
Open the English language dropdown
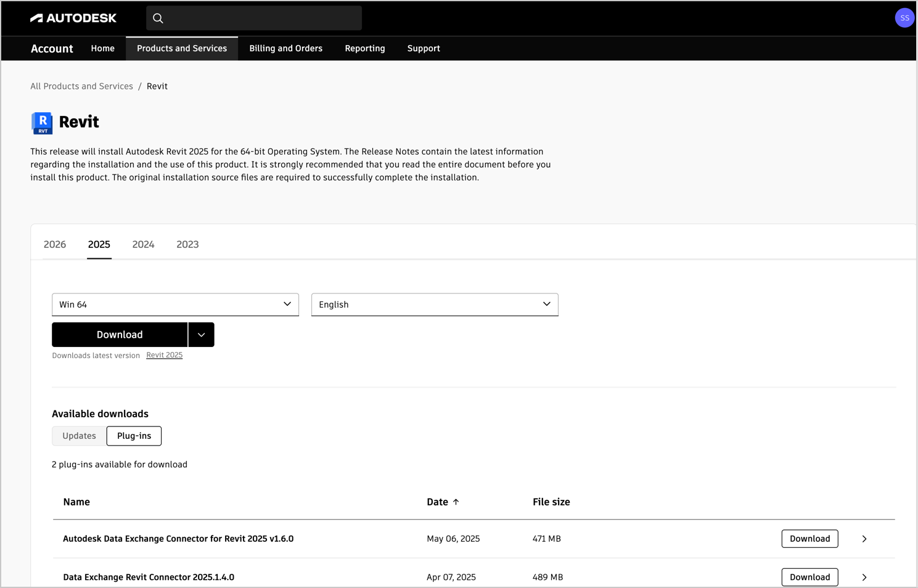435,304
